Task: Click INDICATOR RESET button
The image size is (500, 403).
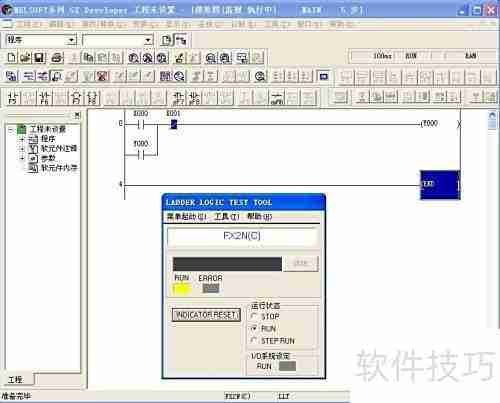Action: coord(206,315)
